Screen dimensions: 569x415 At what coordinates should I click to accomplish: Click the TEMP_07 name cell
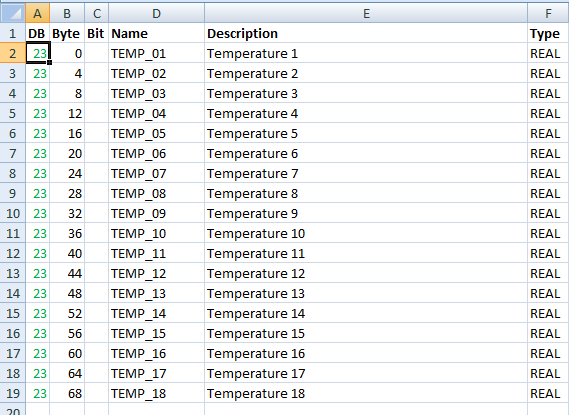(x=156, y=173)
